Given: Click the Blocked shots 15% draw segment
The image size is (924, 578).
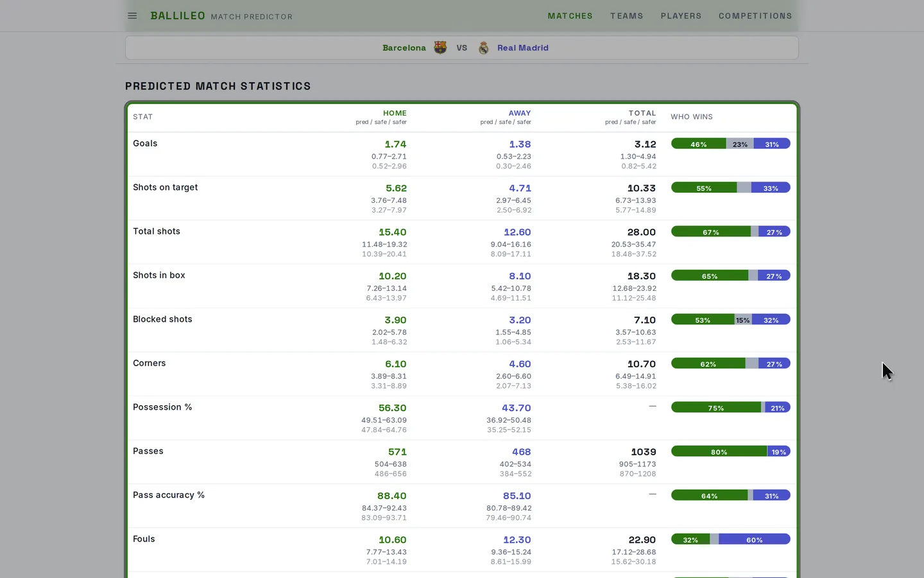Looking at the screenshot, I should point(743,320).
